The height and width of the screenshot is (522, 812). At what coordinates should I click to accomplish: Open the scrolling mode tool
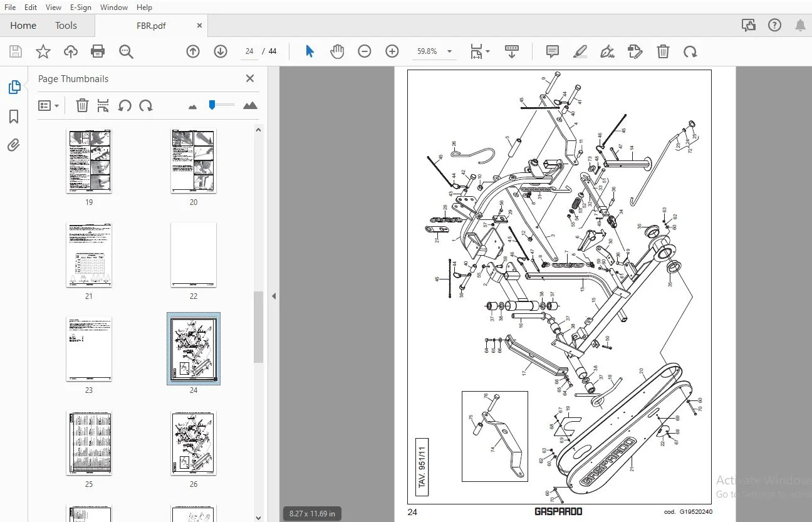coord(512,51)
